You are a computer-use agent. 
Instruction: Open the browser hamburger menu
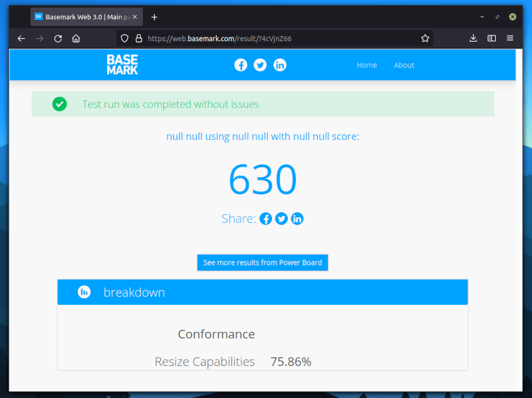pos(510,39)
